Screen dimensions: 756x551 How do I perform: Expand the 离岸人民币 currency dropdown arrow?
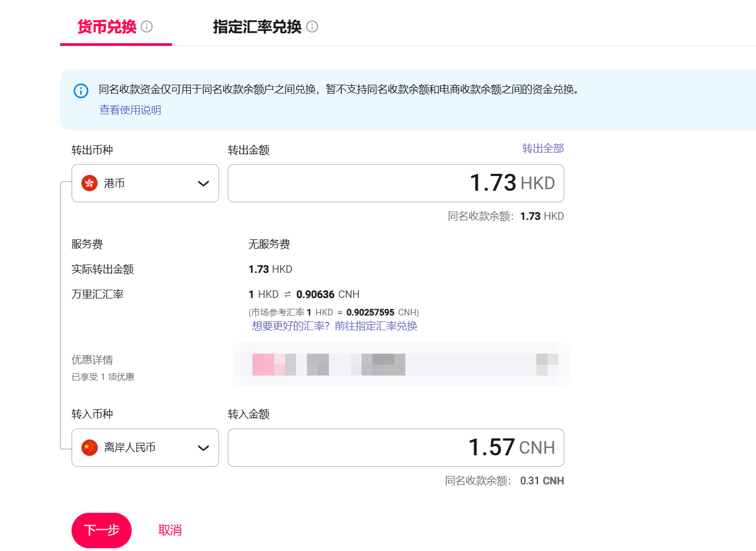pyautogui.click(x=203, y=448)
